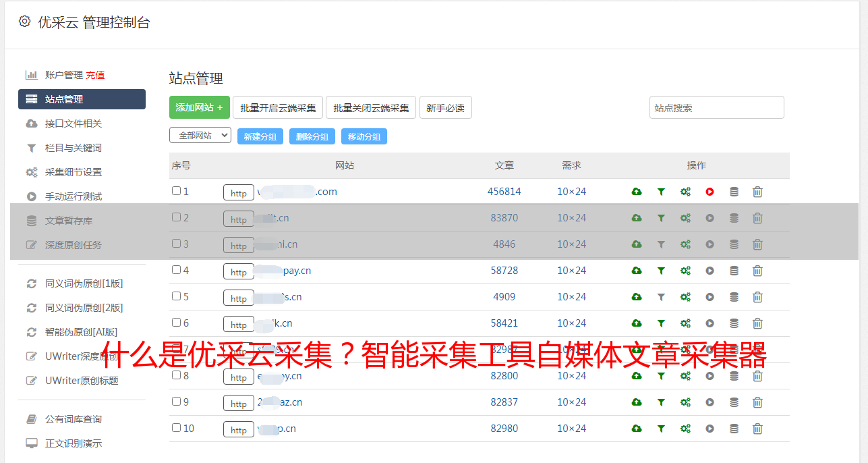The height and width of the screenshot is (463, 868).
Task: Open 接口文件相关 in the sidebar
Action: (x=73, y=124)
